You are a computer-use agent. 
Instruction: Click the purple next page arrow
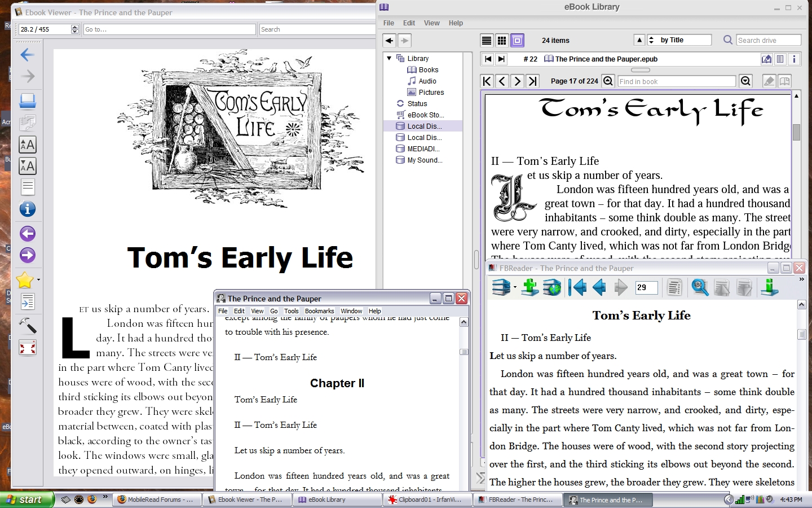click(28, 256)
